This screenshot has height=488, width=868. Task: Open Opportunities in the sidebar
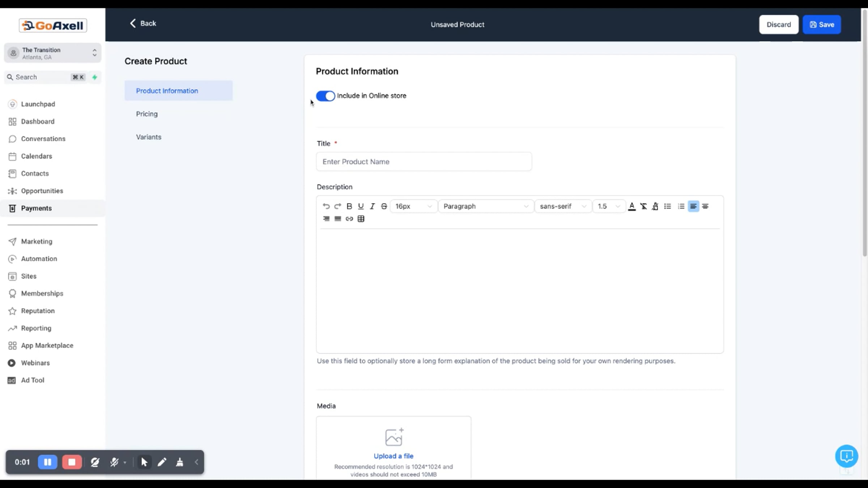coord(42,191)
